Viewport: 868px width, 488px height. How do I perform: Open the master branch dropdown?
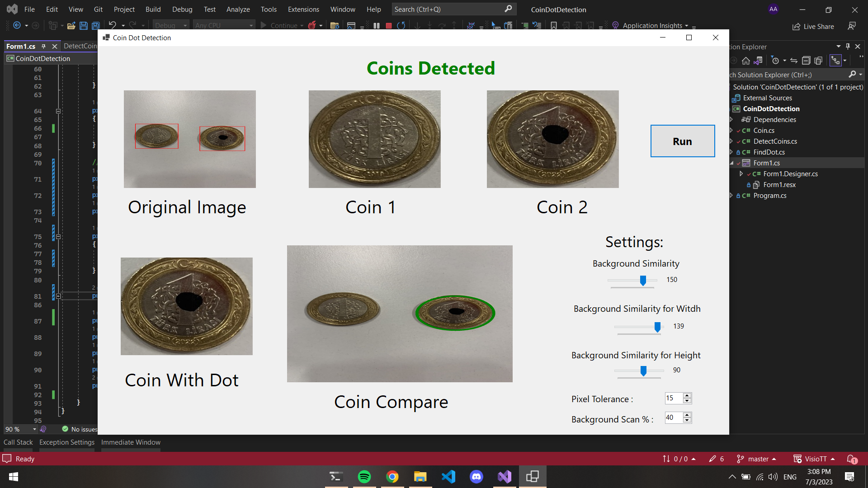758,459
